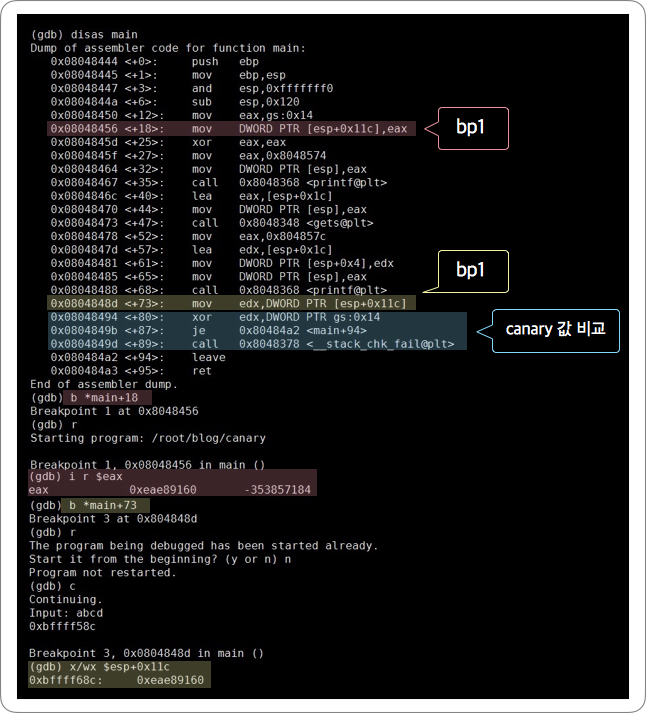Click the "x/wx $esp+0x11c" command
Image resolution: width=646 pixels, height=713 pixels.
tap(115, 667)
